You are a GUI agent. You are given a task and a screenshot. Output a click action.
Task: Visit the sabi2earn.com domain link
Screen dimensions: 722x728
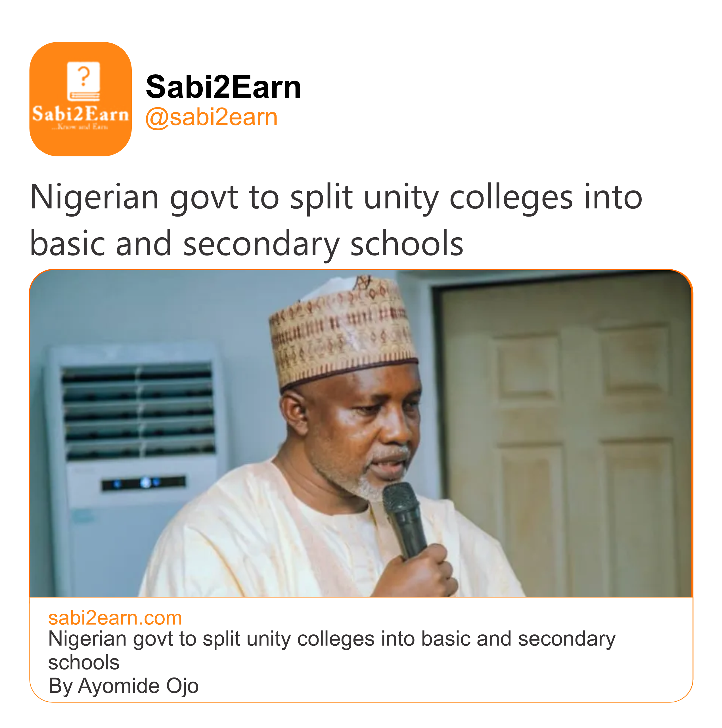point(115,618)
